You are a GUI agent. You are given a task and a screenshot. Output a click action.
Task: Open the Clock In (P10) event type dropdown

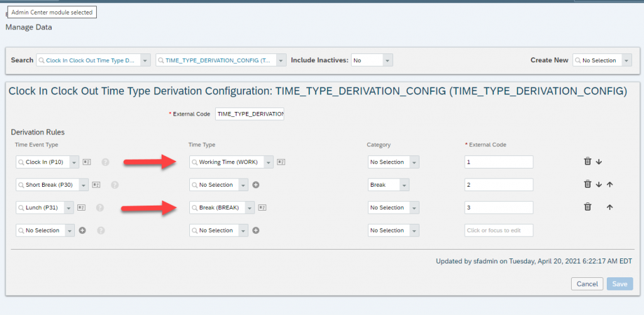click(x=74, y=162)
